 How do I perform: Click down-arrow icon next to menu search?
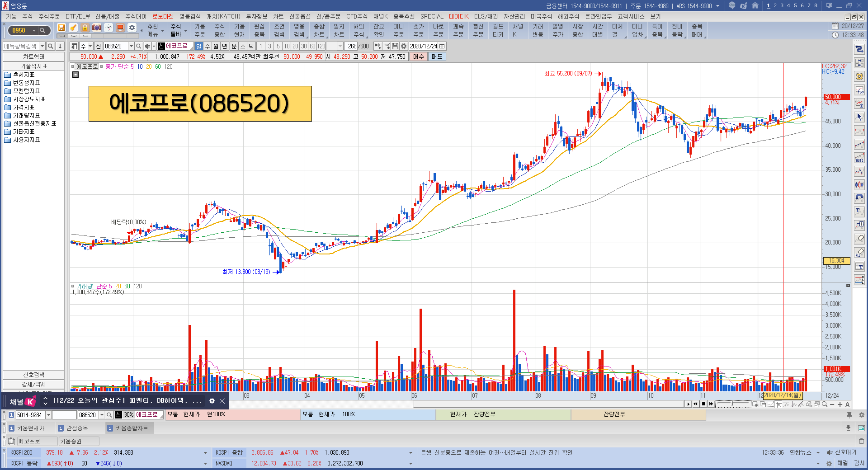point(60,46)
